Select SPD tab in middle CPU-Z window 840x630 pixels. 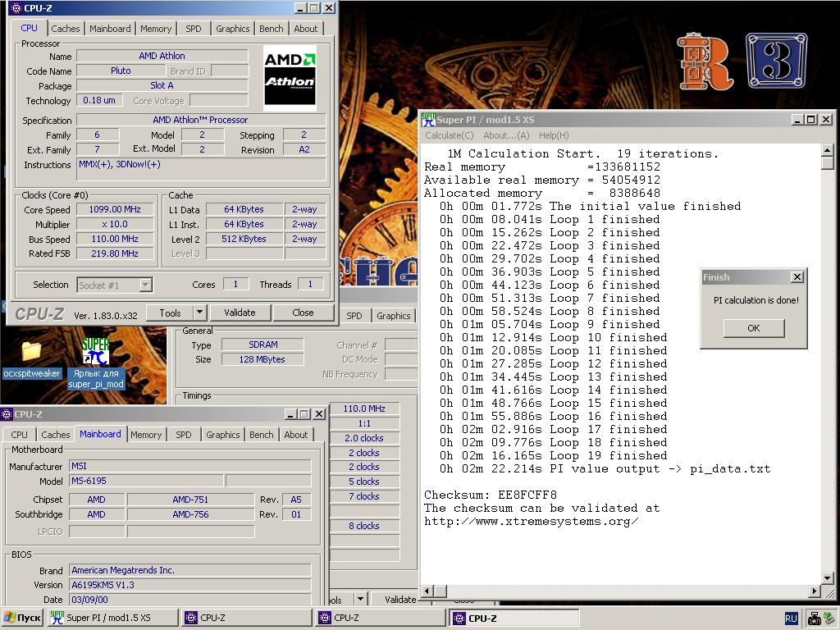coord(354,316)
